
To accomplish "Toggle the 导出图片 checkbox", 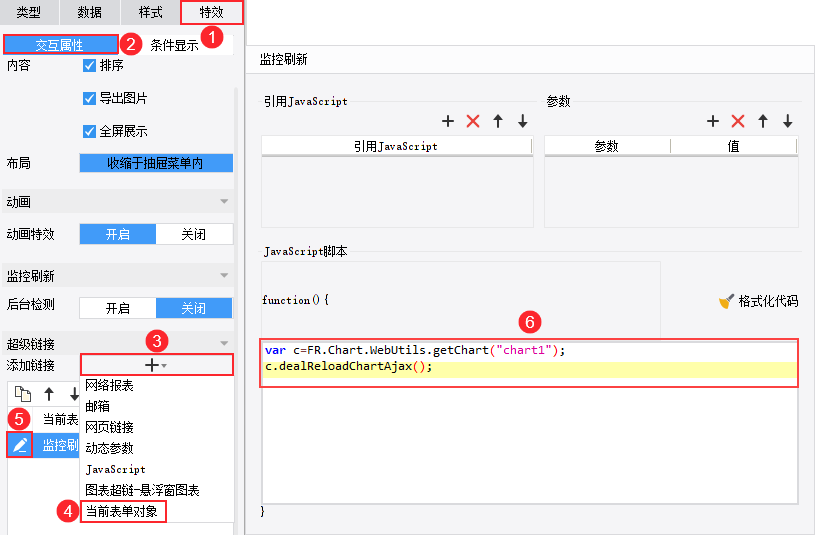I will (89, 98).
